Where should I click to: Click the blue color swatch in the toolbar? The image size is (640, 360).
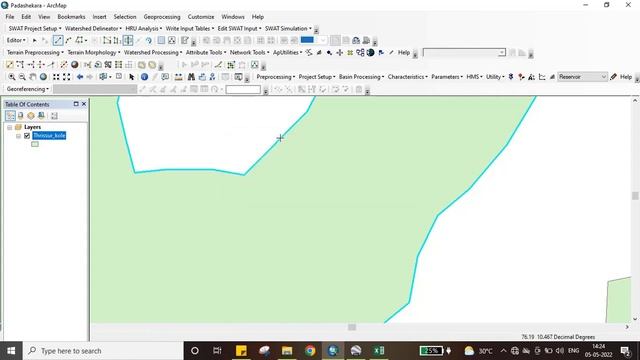[x=307, y=40]
